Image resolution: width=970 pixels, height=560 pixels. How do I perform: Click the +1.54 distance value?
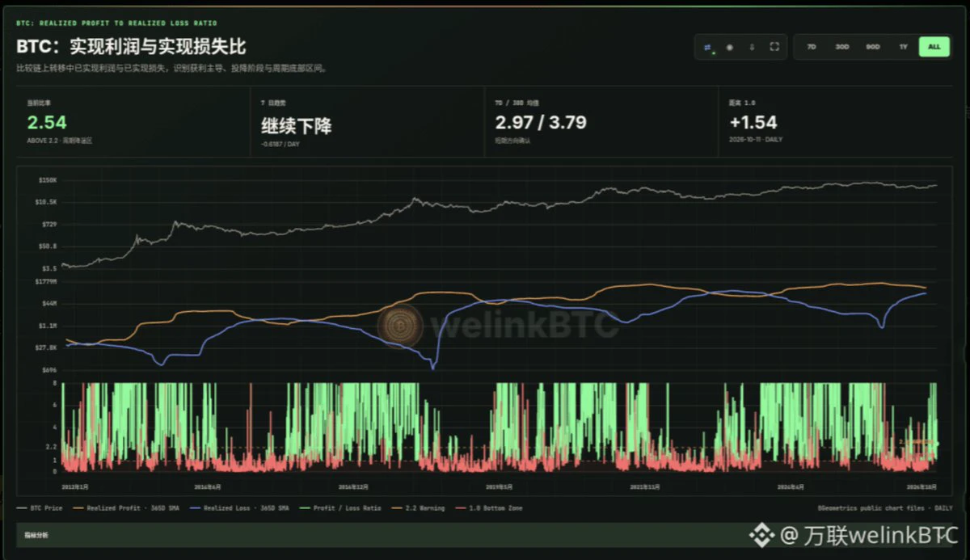(x=753, y=123)
